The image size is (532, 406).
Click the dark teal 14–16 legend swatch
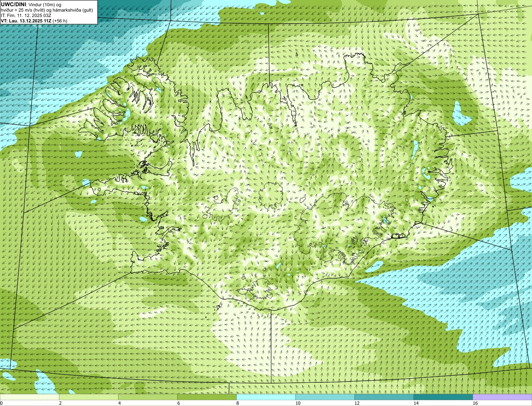443,397
